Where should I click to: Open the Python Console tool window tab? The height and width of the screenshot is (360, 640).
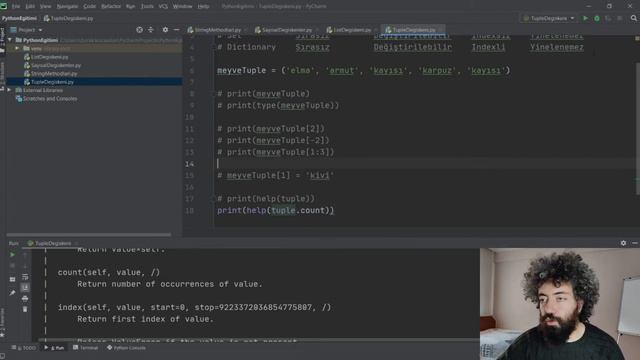tap(127, 348)
